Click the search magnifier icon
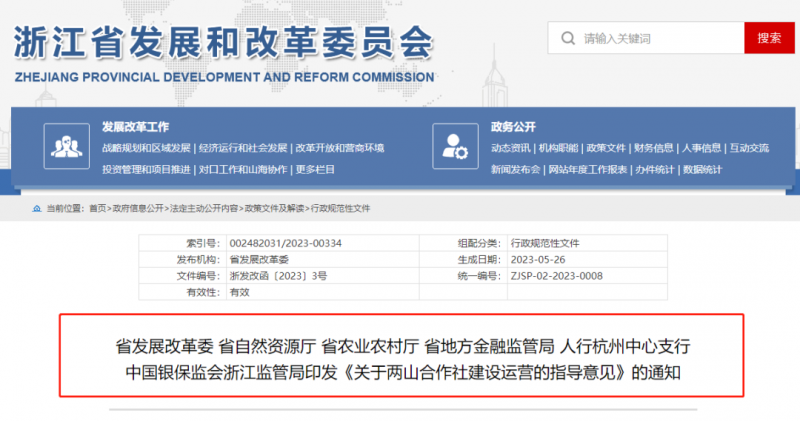The width and height of the screenshot is (800, 421). click(x=568, y=38)
